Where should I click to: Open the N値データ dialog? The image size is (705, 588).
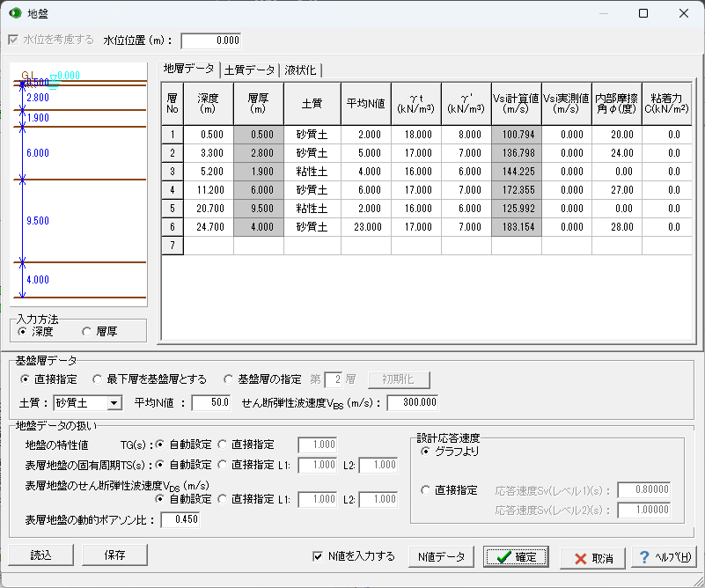tap(441, 556)
